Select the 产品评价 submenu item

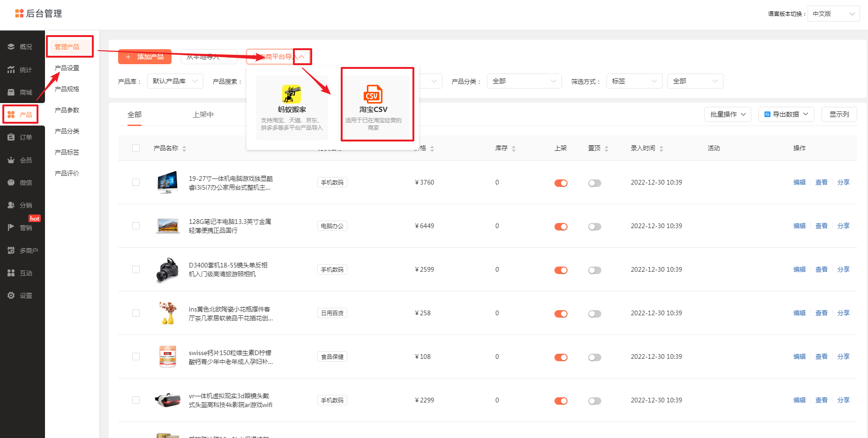(x=67, y=173)
